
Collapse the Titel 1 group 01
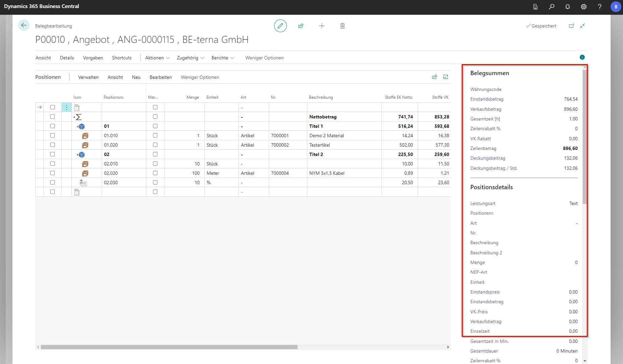tap(77, 126)
